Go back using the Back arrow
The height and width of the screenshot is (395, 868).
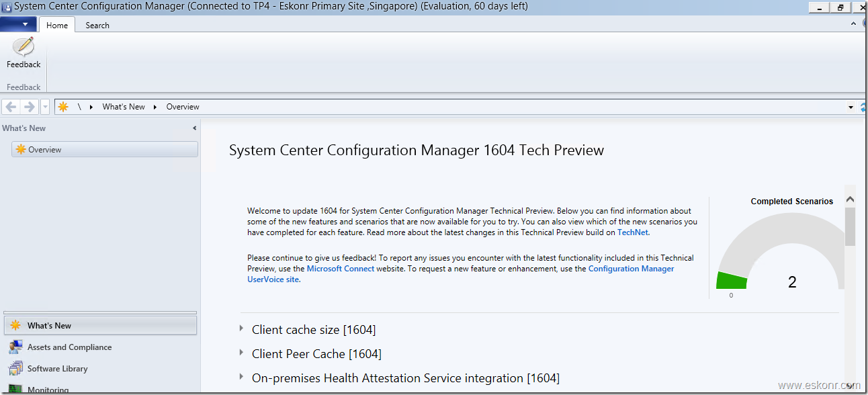coord(11,107)
